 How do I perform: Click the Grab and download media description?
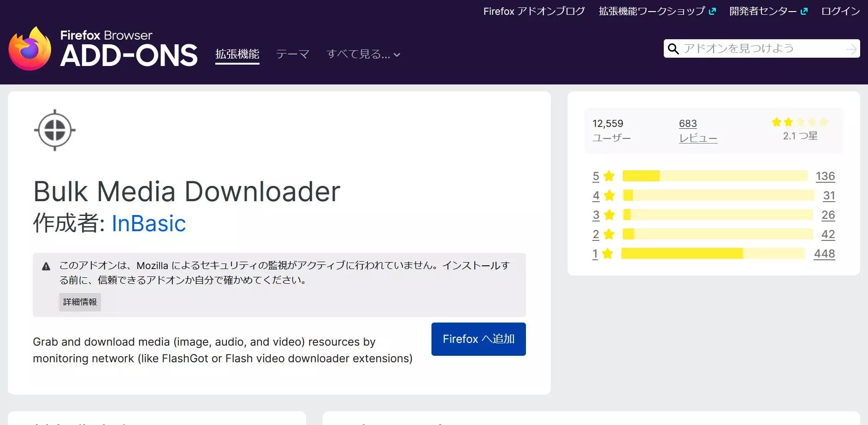(x=223, y=350)
